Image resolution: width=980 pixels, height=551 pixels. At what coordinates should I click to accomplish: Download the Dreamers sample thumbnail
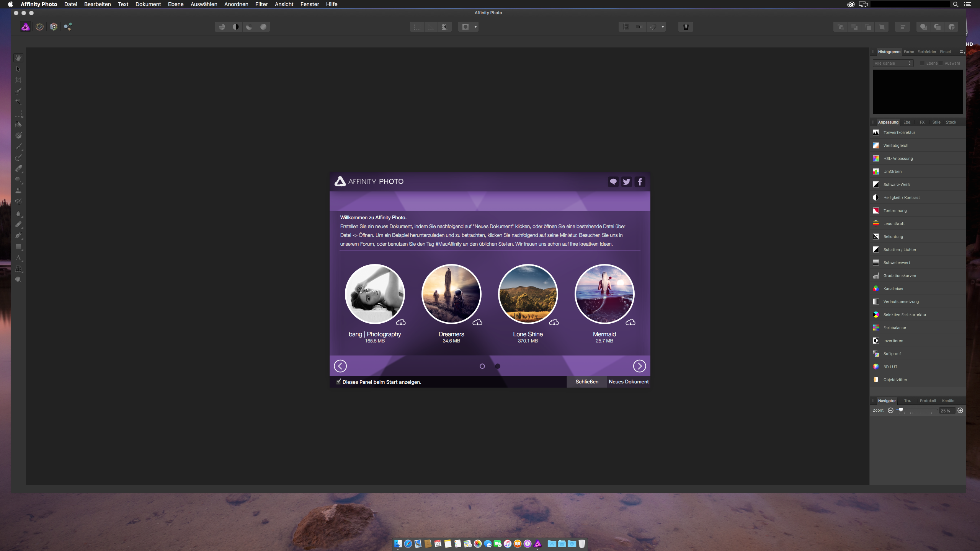[451, 294]
